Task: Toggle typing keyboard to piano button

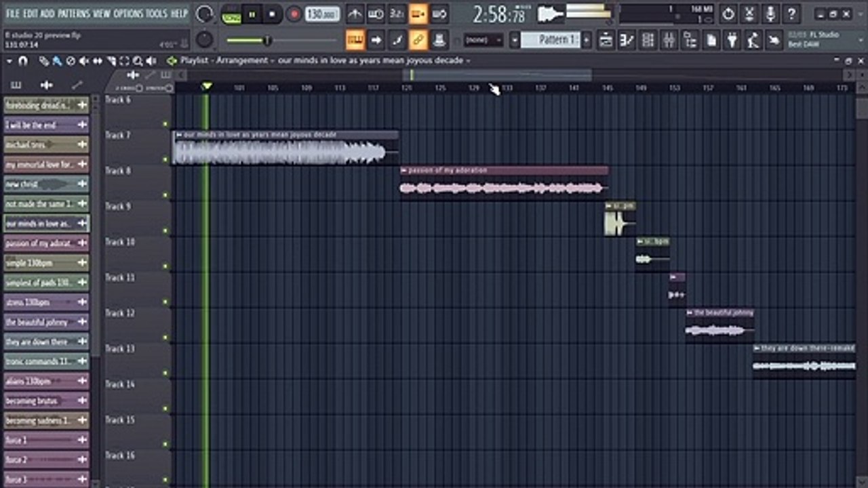Action: point(355,40)
